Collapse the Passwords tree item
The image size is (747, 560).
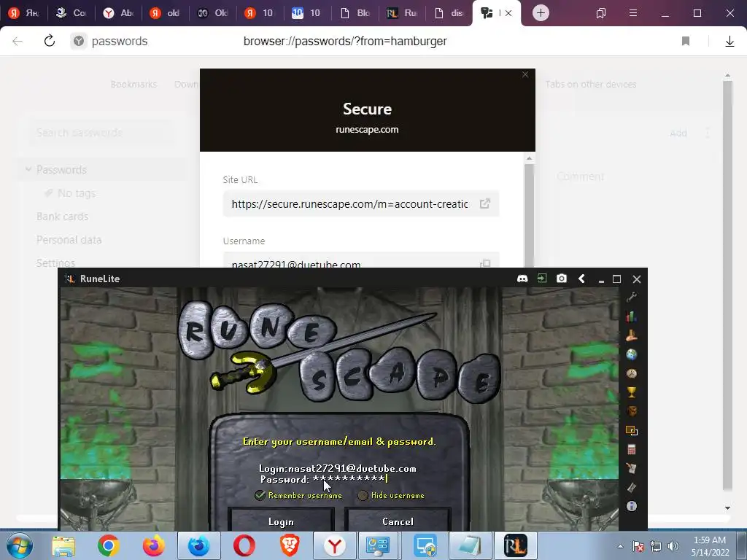click(28, 169)
